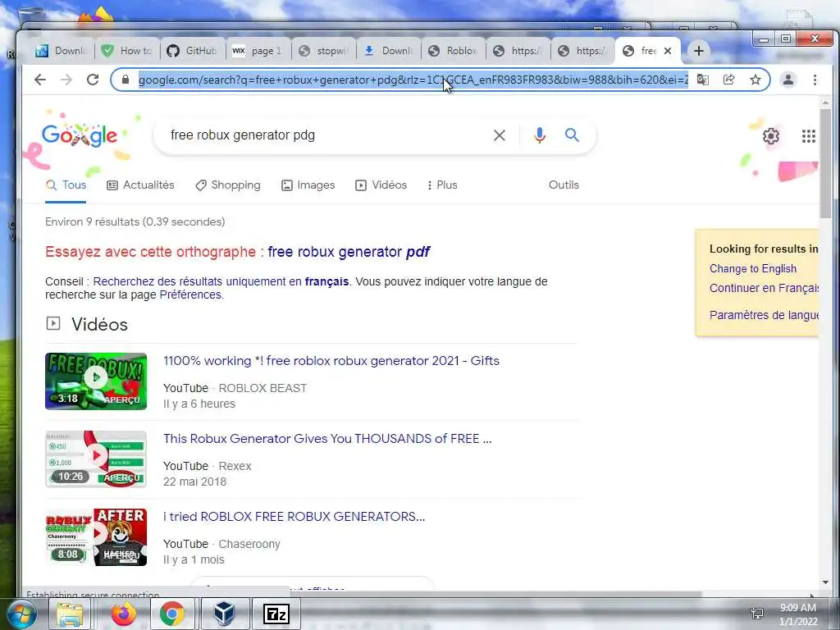
Task: Switch to Chrome in taskbar
Action: tap(171, 614)
